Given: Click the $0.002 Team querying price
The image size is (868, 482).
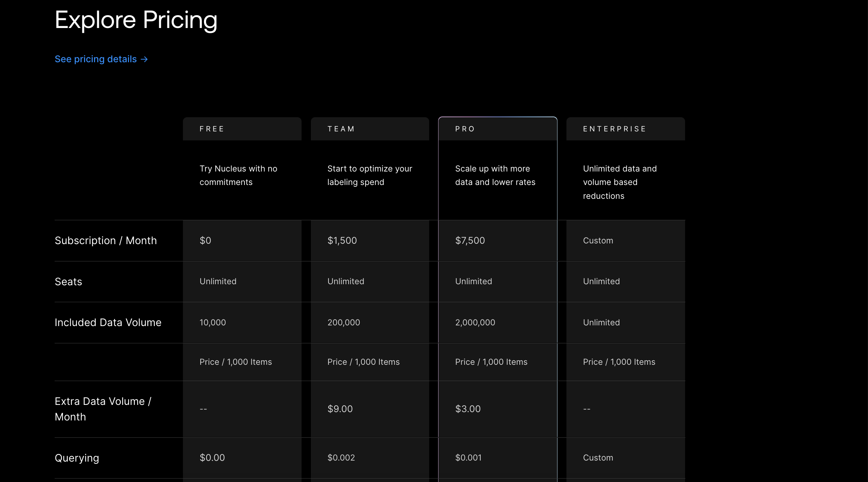Looking at the screenshot, I should pos(341,457).
